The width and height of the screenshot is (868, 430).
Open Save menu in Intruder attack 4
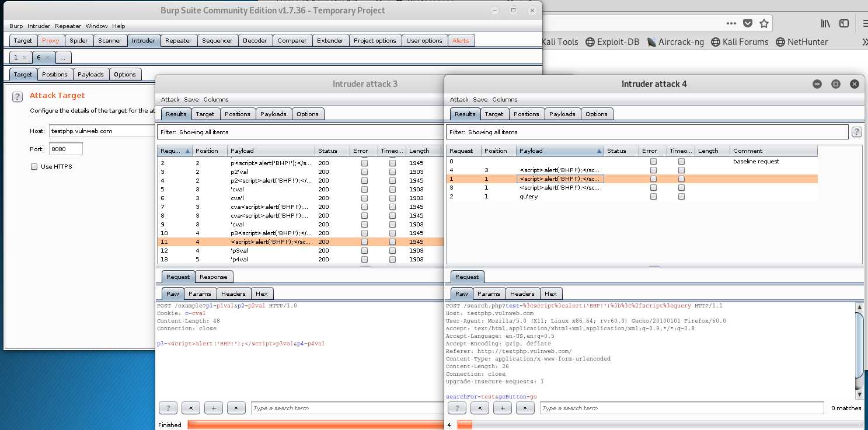[480, 100]
